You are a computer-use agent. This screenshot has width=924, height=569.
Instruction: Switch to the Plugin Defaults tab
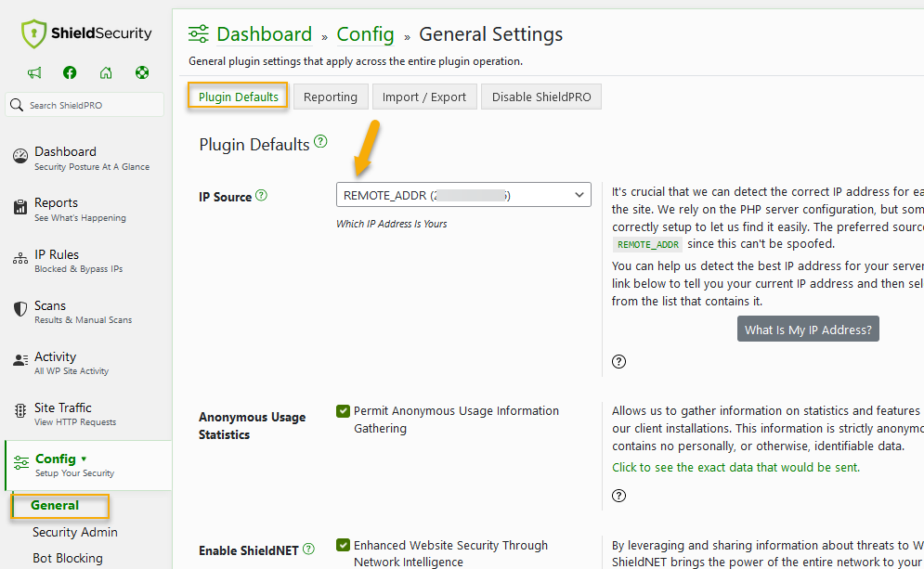238,97
